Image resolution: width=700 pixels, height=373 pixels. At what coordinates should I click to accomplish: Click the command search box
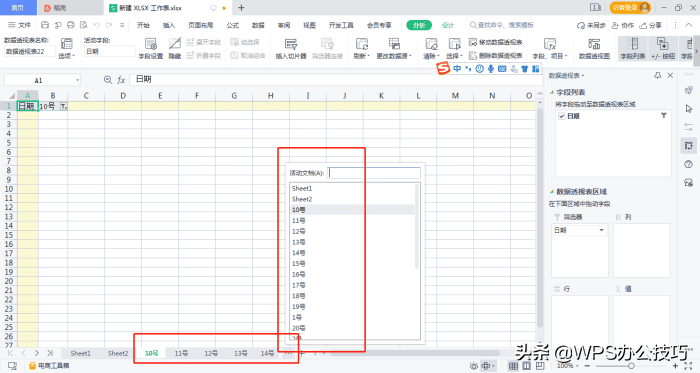click(x=502, y=25)
